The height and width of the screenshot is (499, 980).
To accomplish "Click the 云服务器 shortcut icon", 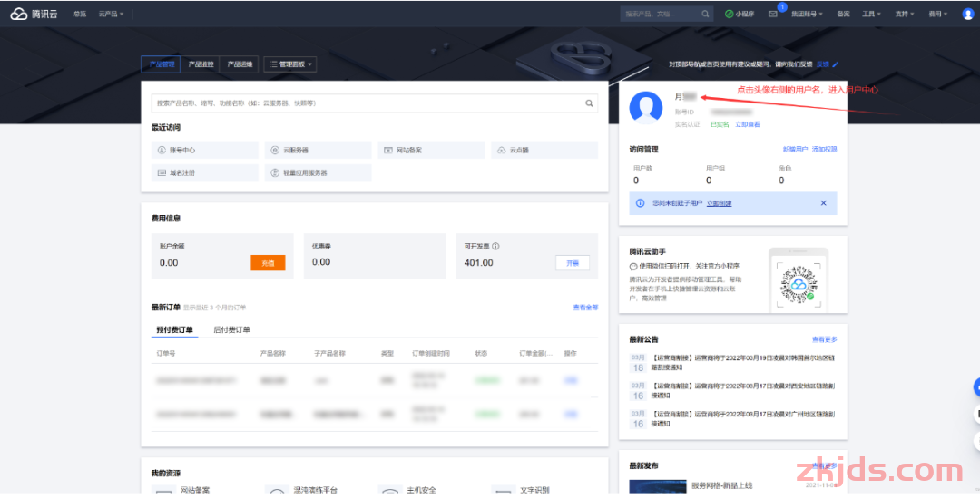I will [275, 150].
